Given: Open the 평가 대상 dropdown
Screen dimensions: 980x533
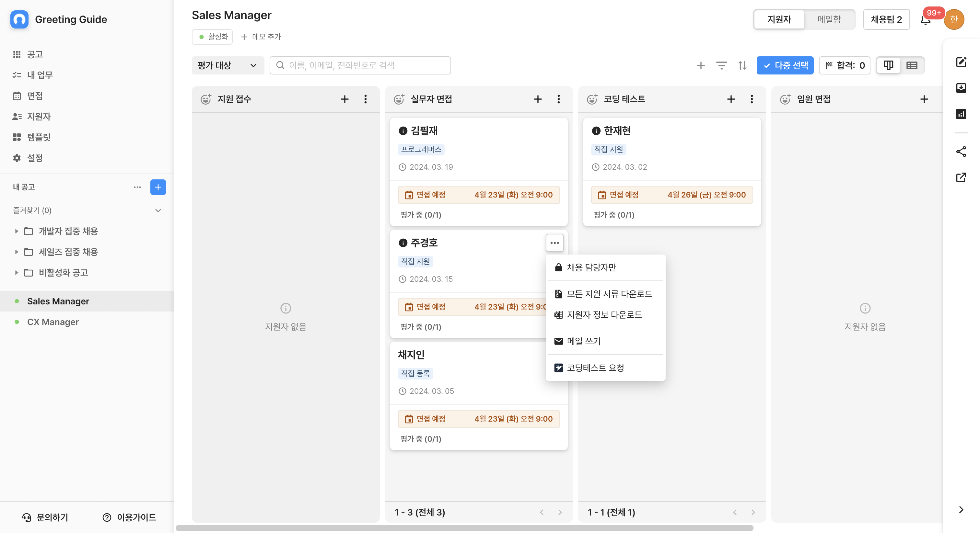Looking at the screenshot, I should (228, 65).
